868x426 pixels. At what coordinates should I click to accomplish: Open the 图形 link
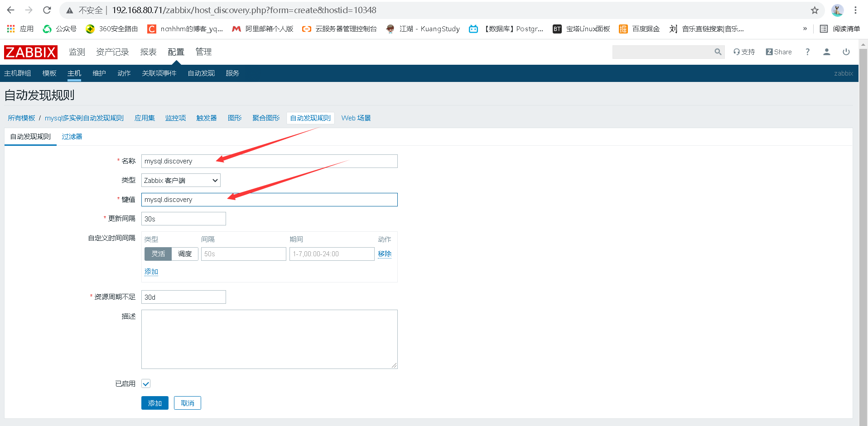click(x=235, y=118)
